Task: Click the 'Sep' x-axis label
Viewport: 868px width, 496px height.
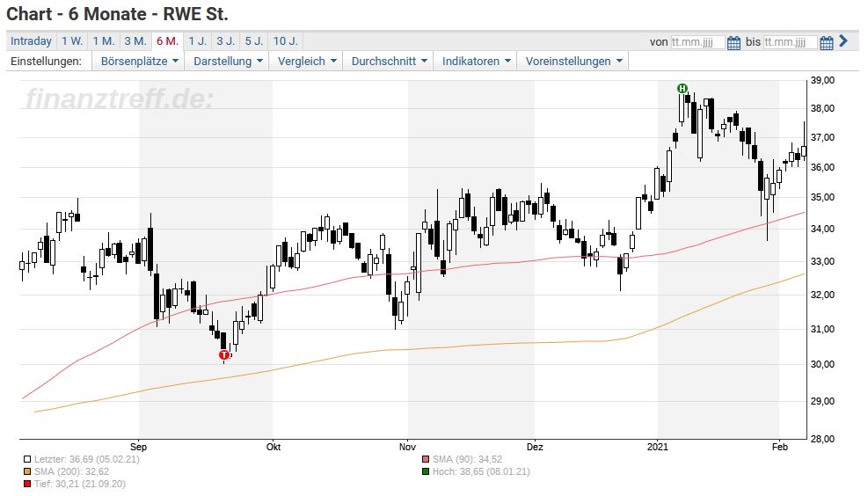Action: (x=138, y=447)
